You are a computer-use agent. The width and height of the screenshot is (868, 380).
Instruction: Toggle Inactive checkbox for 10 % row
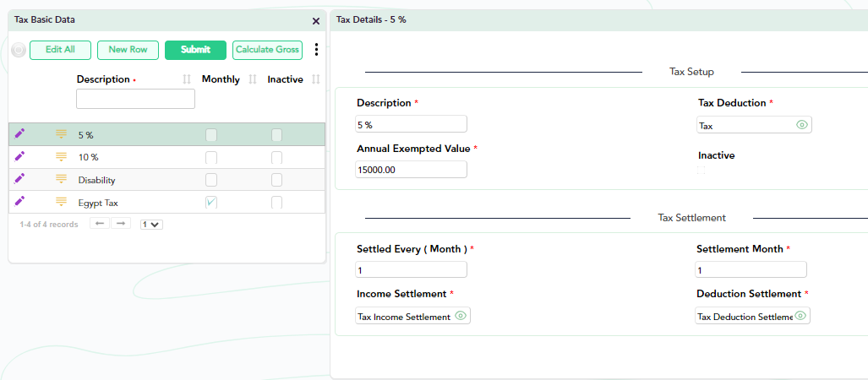276,158
